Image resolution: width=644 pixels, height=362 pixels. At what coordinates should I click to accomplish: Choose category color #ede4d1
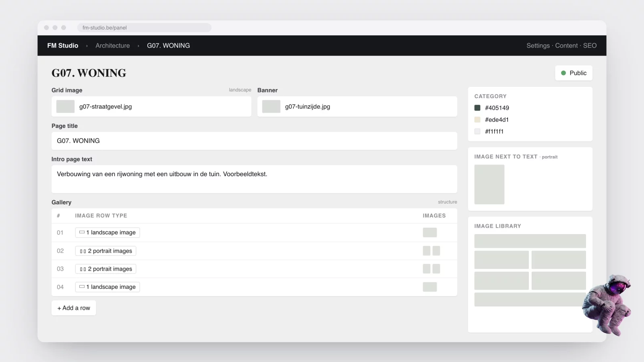point(491,119)
